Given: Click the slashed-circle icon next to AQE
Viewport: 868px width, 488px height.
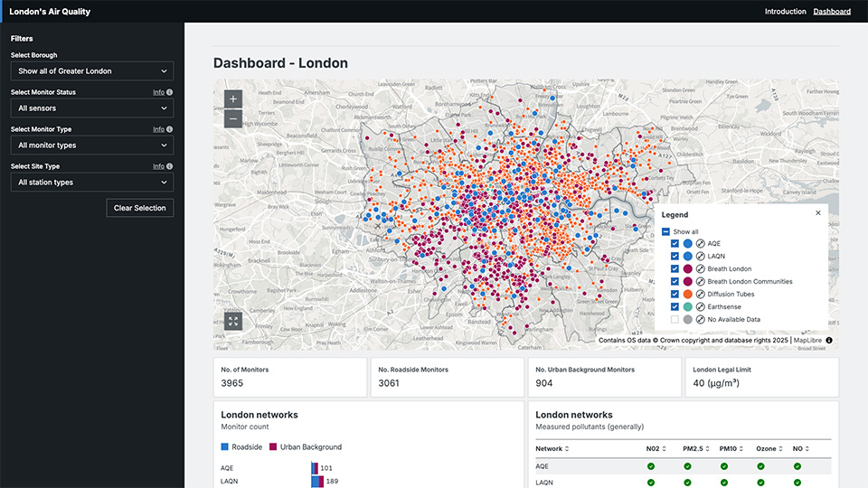Looking at the screenshot, I should pos(700,243).
